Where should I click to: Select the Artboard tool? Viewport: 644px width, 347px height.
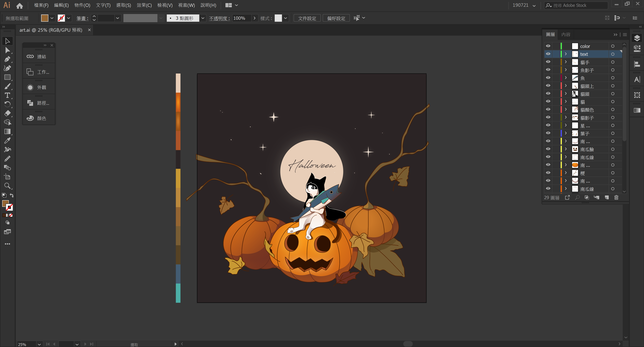7,177
